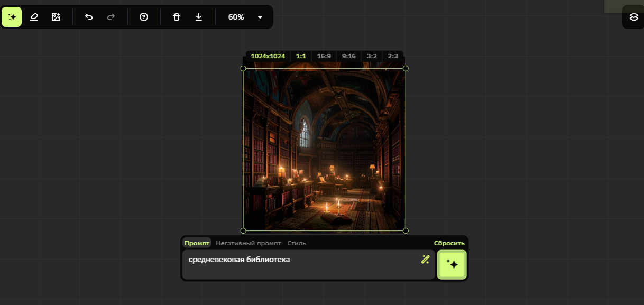Screen dimensions: 644x305
Task: Choose the 1:1 aspect ratio
Action: pos(301,56)
